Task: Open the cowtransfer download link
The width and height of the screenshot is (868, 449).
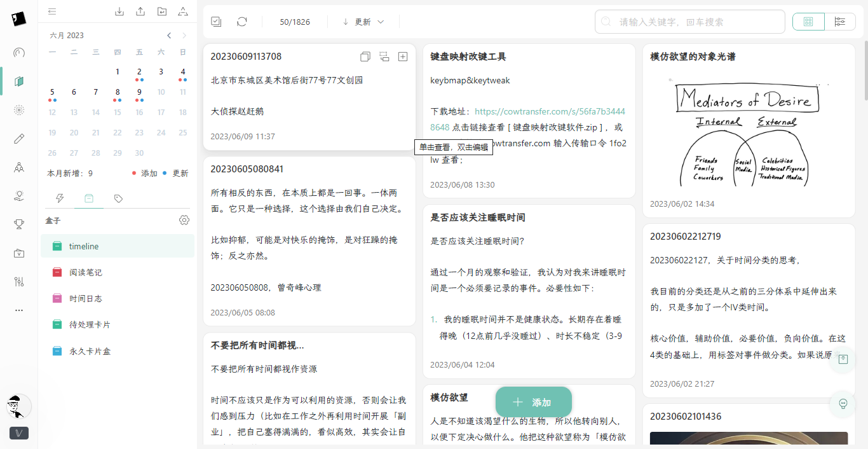Action: (x=550, y=111)
